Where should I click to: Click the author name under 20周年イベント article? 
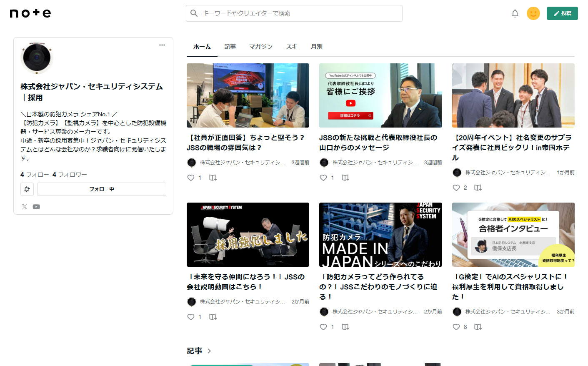[508, 173]
